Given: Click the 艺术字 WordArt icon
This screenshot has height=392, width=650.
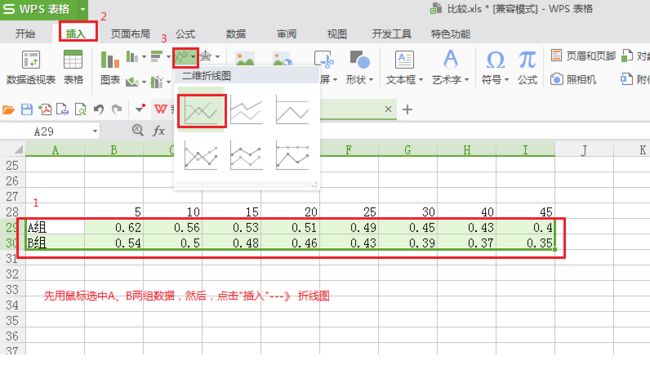Looking at the screenshot, I should 451,59.
